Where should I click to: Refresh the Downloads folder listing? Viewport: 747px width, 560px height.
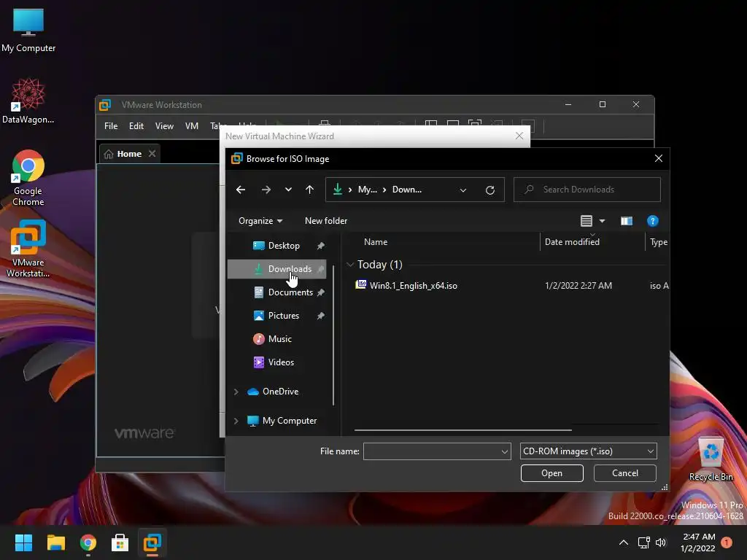[489, 190]
